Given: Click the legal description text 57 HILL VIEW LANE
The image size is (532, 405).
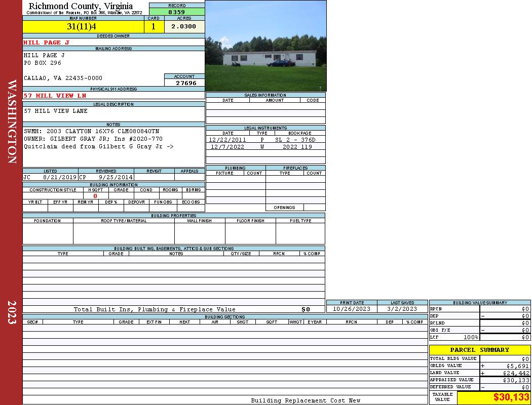Looking at the screenshot, I should 56,111.
